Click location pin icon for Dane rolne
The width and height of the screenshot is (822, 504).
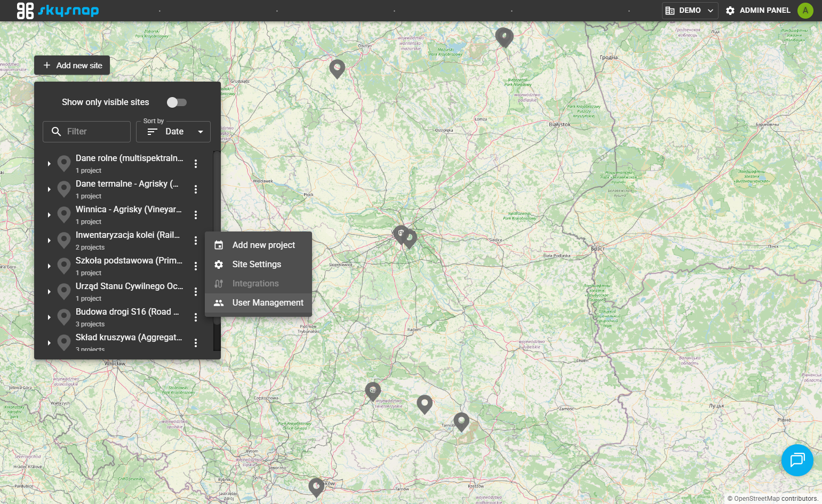pos(64,163)
